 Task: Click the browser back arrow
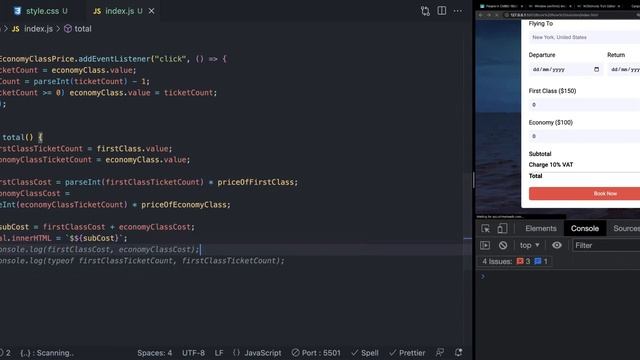pos(480,15)
